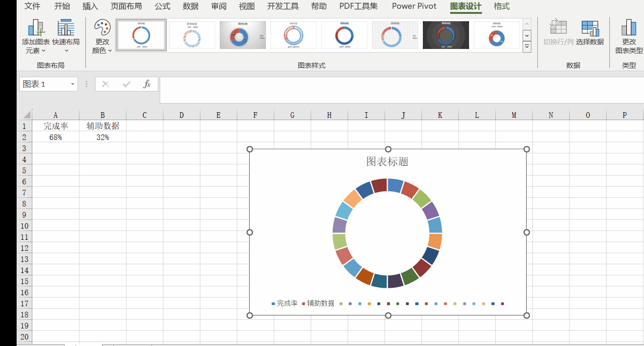This screenshot has width=644, height=346.
Task: Open the Name Box dropdown arrow
Action: click(x=72, y=84)
